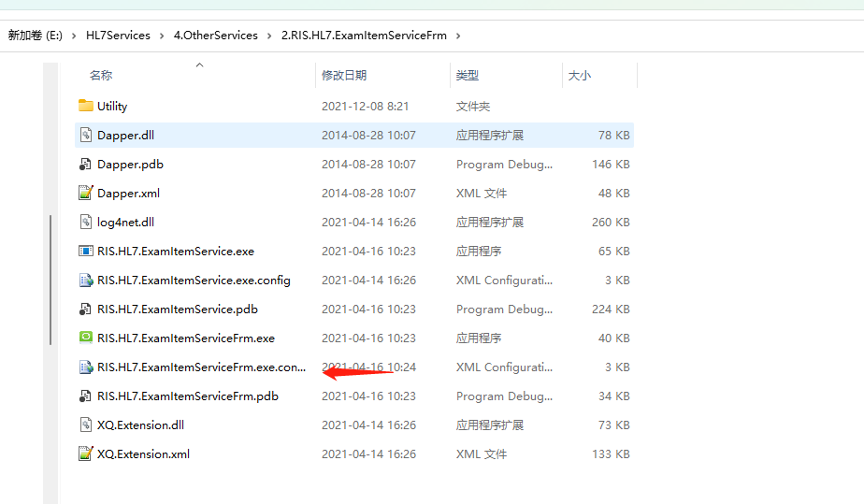Sort by the 大小 column header
The height and width of the screenshot is (504, 864).
579,76
